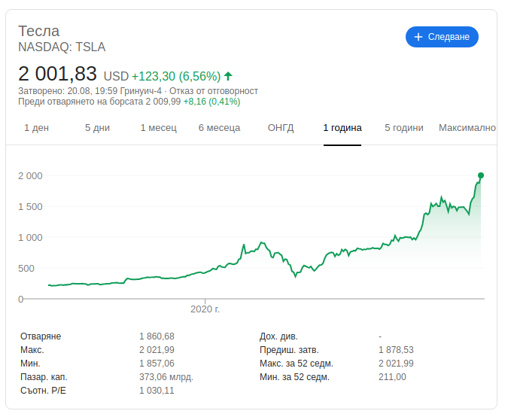
Task: Click the green up arrow icon
Action: click(228, 76)
